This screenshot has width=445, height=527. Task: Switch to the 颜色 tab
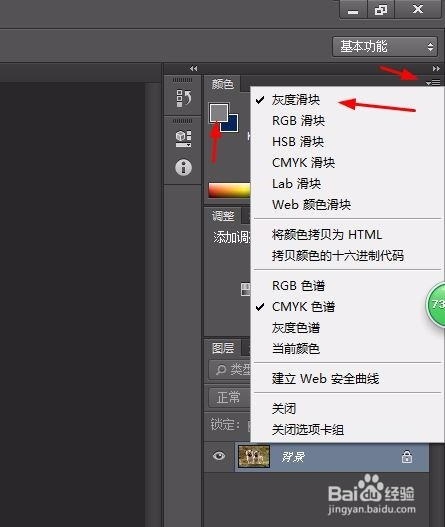tap(222, 84)
